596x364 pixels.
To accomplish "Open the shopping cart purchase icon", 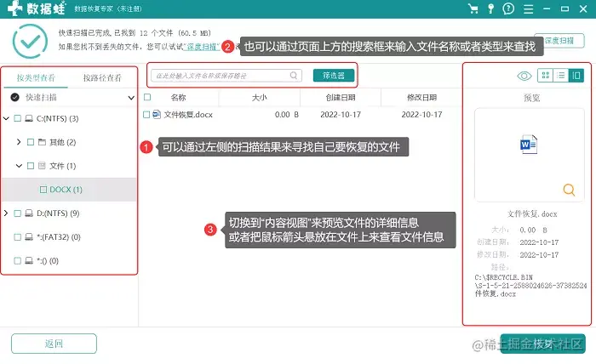I will pos(473,9).
